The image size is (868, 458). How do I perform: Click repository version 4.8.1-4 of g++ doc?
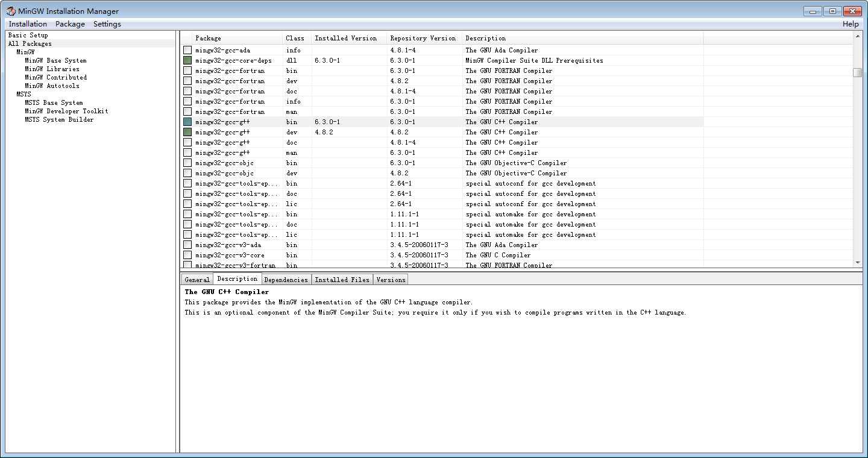coord(403,142)
